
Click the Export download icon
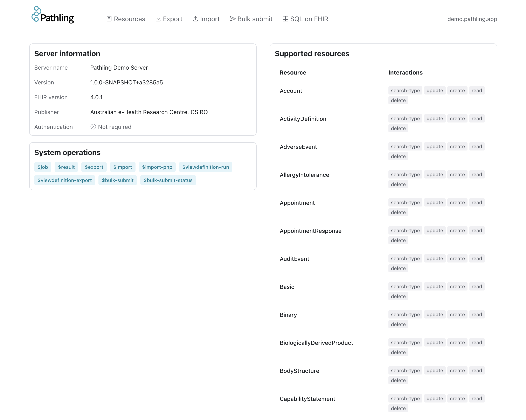click(158, 19)
